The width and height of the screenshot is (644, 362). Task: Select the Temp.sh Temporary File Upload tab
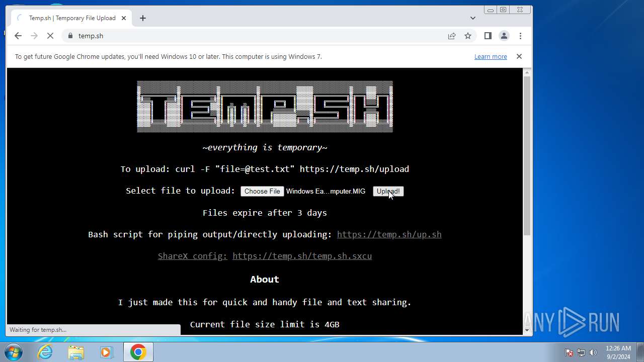pyautogui.click(x=72, y=18)
